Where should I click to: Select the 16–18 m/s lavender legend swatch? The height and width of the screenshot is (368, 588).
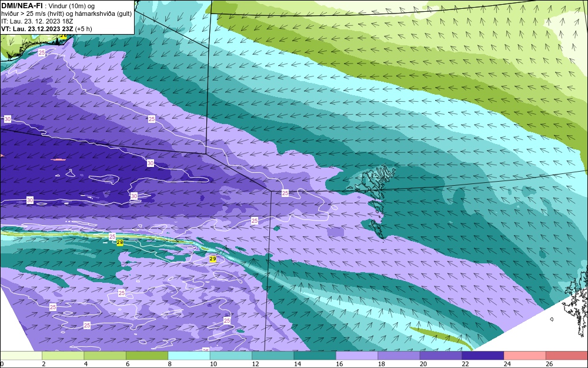[x=357, y=355]
